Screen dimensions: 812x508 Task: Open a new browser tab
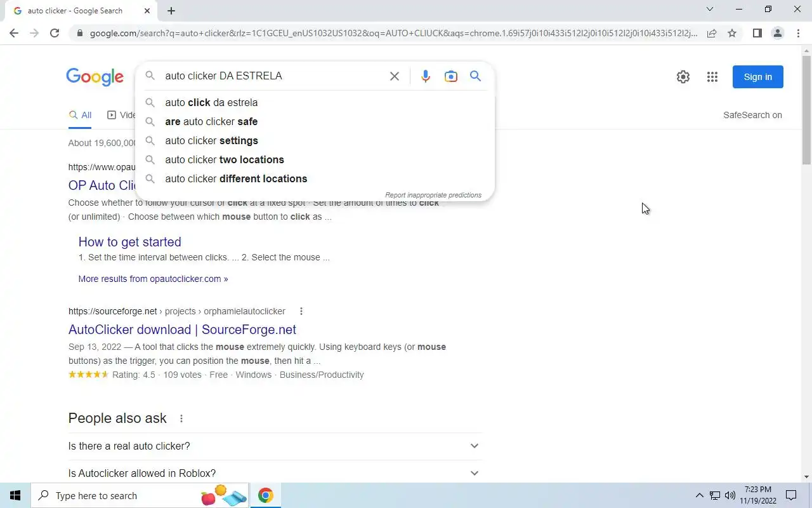pos(171,11)
